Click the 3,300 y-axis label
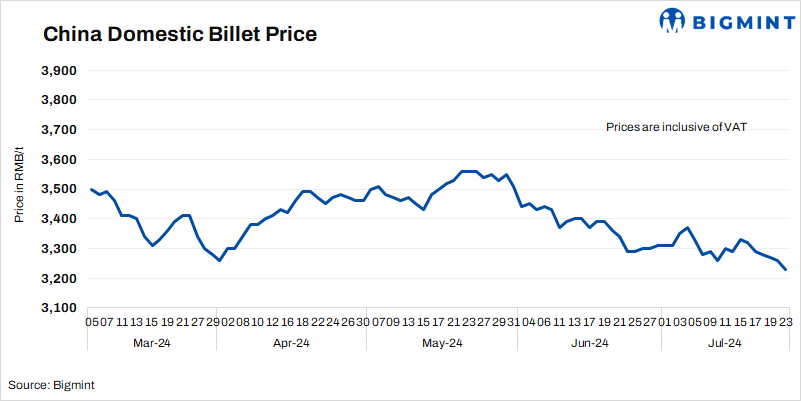The image size is (801, 401). [x=59, y=248]
